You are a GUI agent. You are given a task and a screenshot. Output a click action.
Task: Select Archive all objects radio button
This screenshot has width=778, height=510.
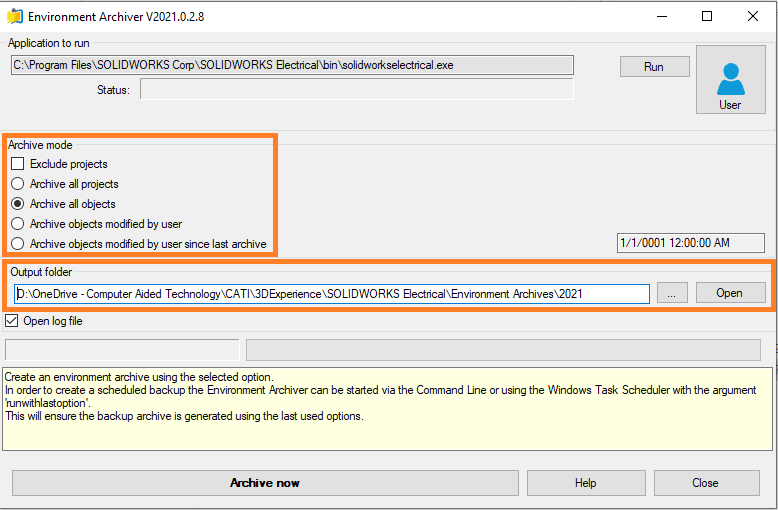tap(18, 204)
